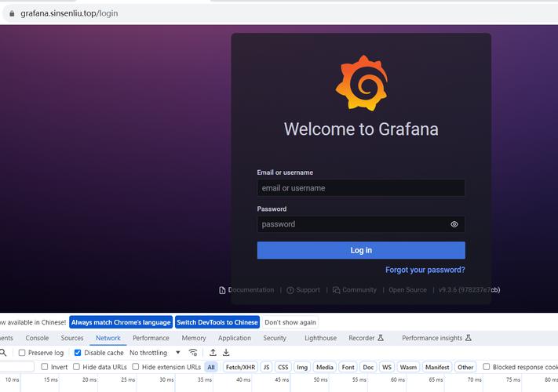Click the Documentation file icon
The height and width of the screenshot is (392, 558).
[222, 290]
